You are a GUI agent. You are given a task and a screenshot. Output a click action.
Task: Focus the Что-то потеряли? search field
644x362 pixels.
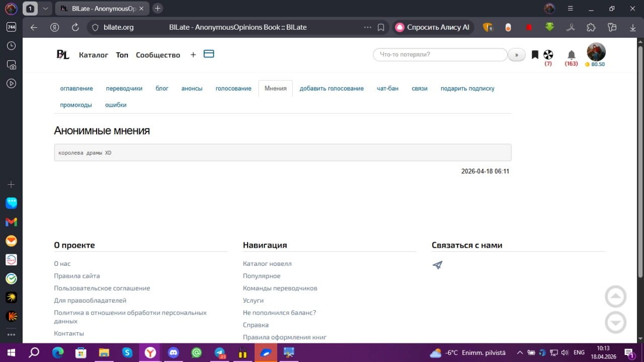440,55
